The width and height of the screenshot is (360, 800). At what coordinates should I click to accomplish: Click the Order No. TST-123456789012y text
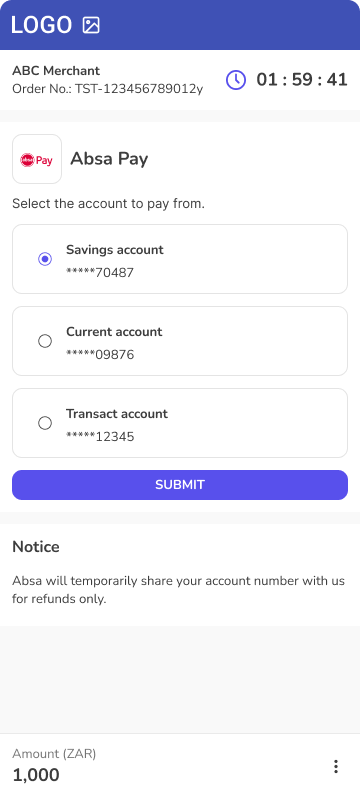(x=108, y=89)
